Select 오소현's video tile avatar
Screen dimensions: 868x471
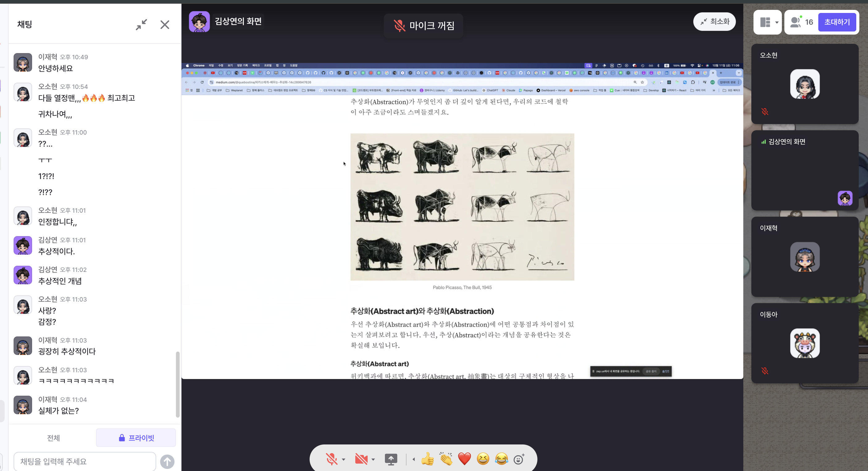coord(805,84)
